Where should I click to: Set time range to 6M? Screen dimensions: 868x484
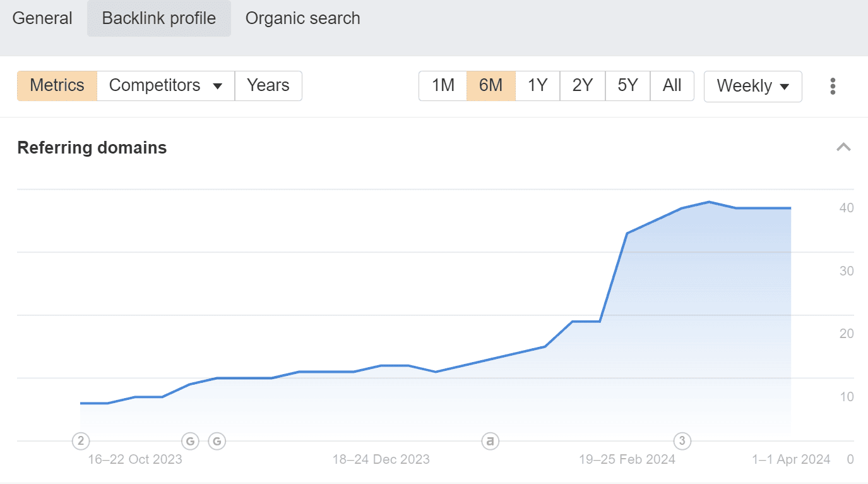491,85
